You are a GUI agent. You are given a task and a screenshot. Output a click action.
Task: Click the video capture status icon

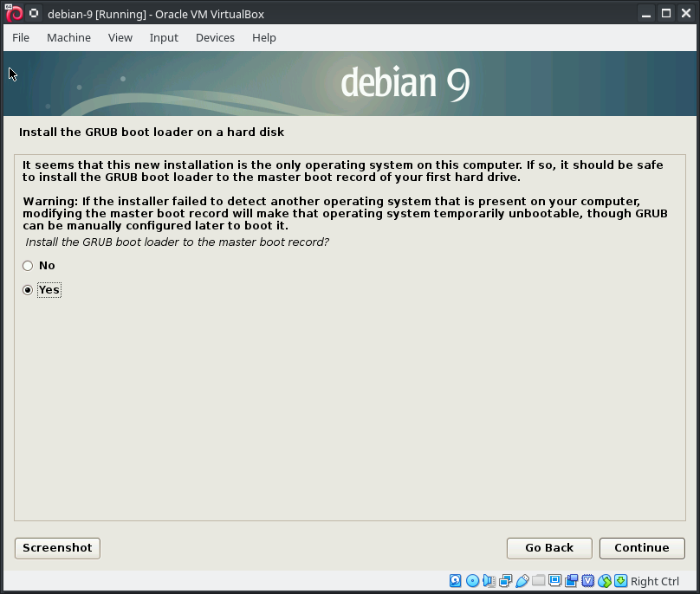571,581
